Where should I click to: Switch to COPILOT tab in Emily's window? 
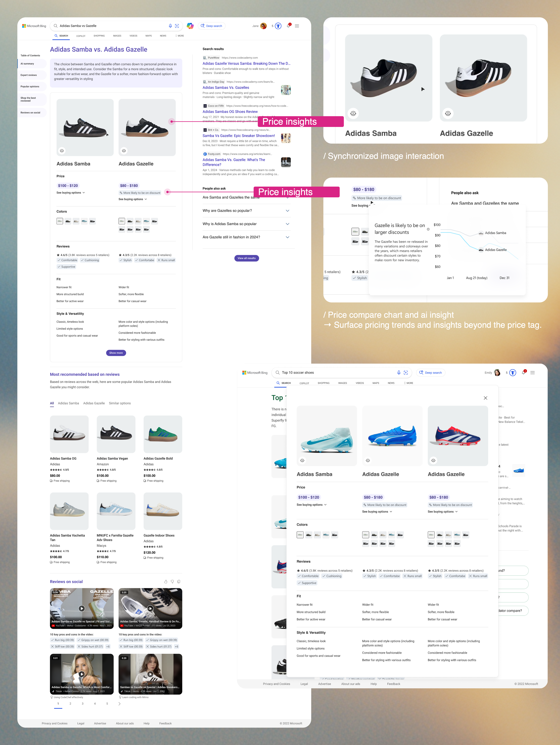pos(304,383)
